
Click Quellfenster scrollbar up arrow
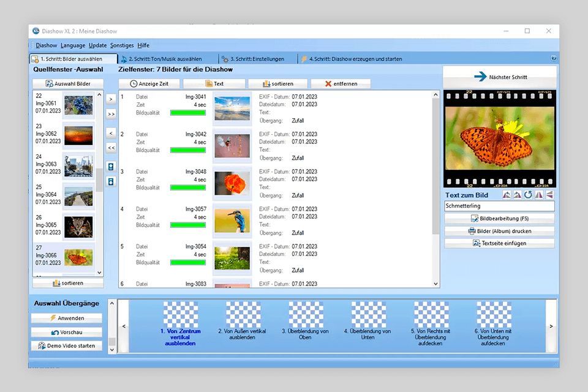point(99,95)
